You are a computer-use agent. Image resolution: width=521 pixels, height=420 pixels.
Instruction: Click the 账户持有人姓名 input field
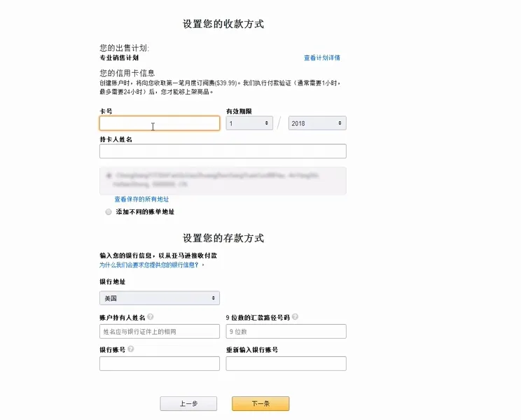point(160,331)
